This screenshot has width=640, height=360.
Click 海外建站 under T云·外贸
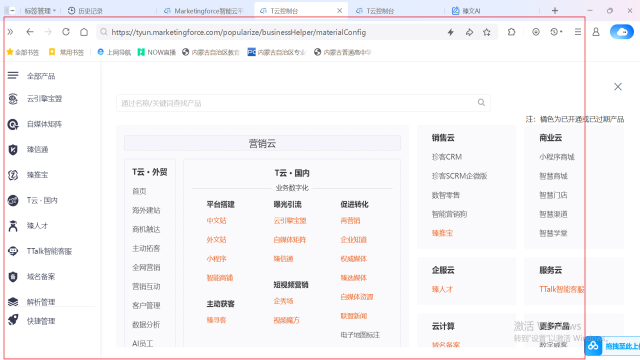click(146, 210)
